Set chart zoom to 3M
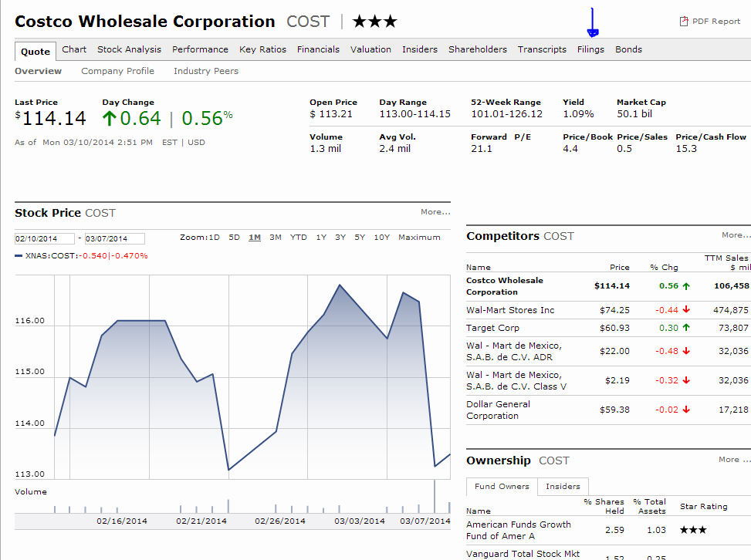This screenshot has width=751, height=560. point(276,238)
